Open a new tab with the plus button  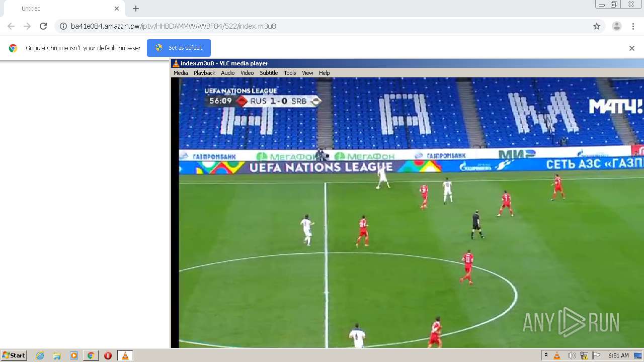[x=136, y=9]
